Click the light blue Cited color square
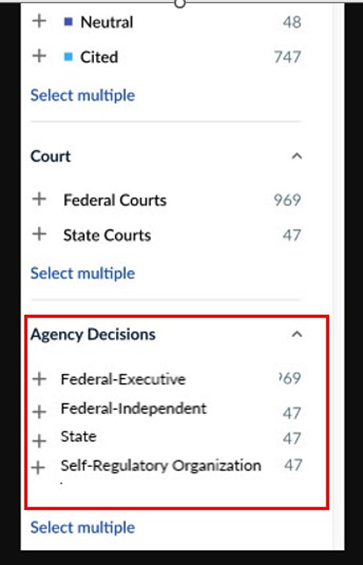 [68, 57]
